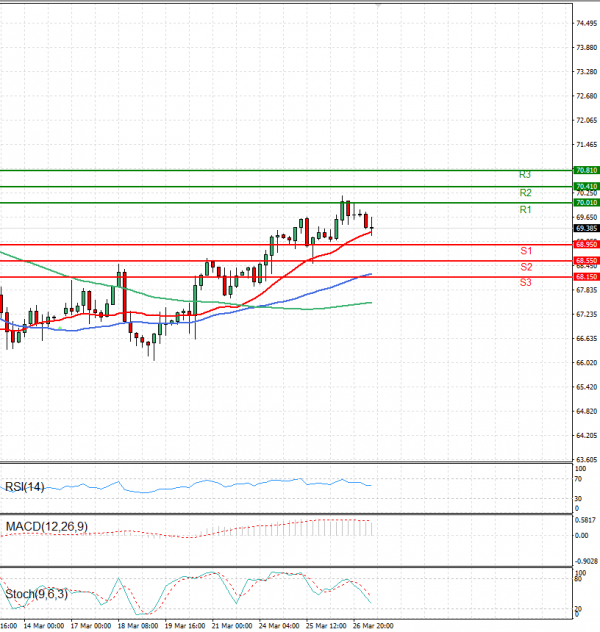Click the R2 resistance label
Viewport: 600px width, 632px height.
(525, 192)
